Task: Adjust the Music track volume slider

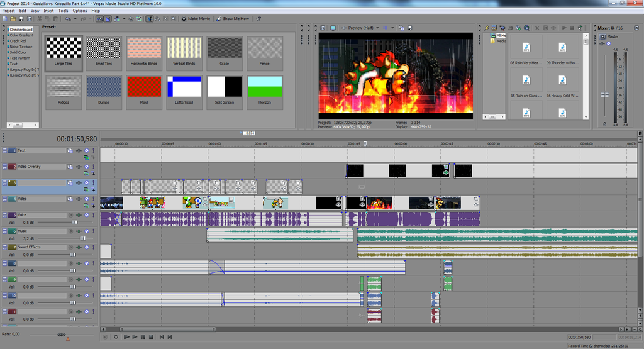Action: [83, 238]
